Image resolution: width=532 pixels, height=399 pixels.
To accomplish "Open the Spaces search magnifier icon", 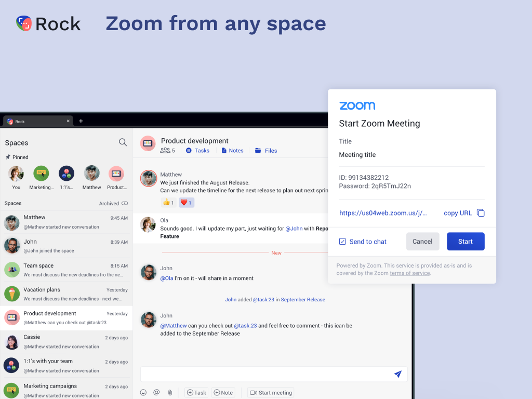I will (123, 142).
